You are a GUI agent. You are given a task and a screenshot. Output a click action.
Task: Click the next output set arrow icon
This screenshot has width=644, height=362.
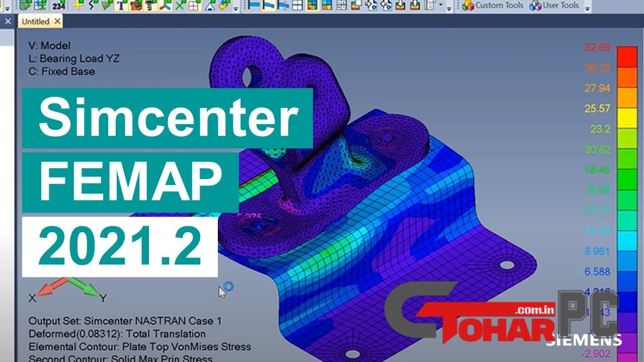[371, 6]
